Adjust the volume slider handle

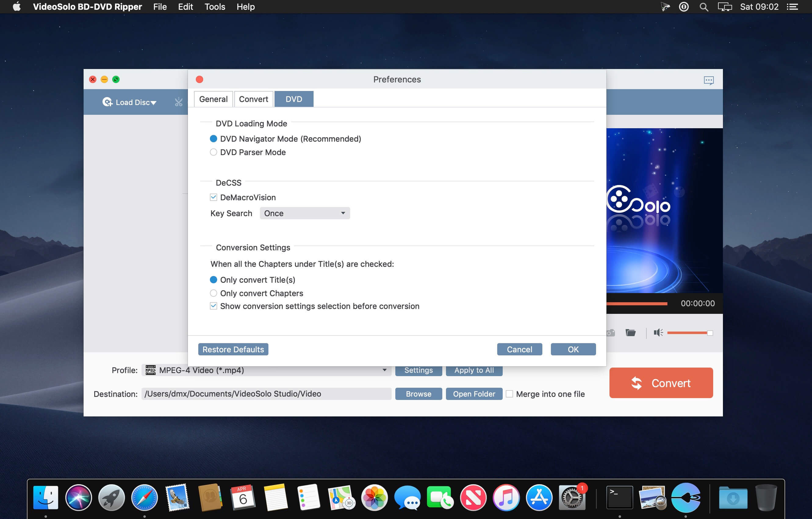click(x=710, y=333)
